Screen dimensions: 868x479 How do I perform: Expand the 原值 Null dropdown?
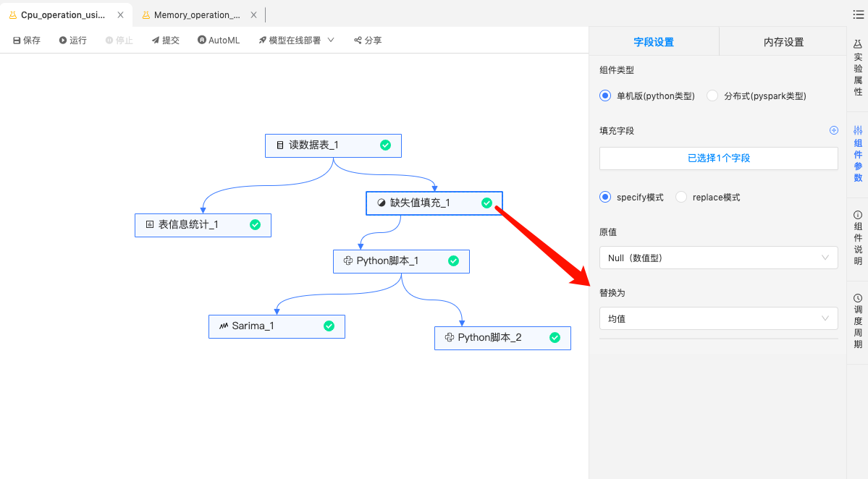point(718,258)
